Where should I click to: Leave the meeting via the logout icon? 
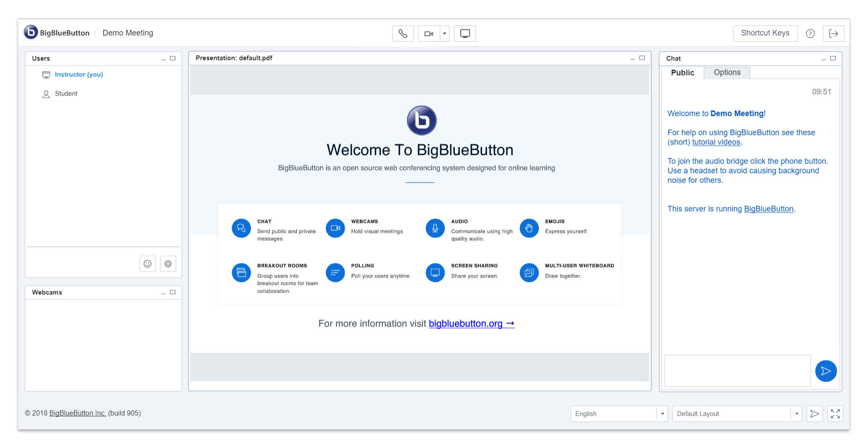pos(833,33)
